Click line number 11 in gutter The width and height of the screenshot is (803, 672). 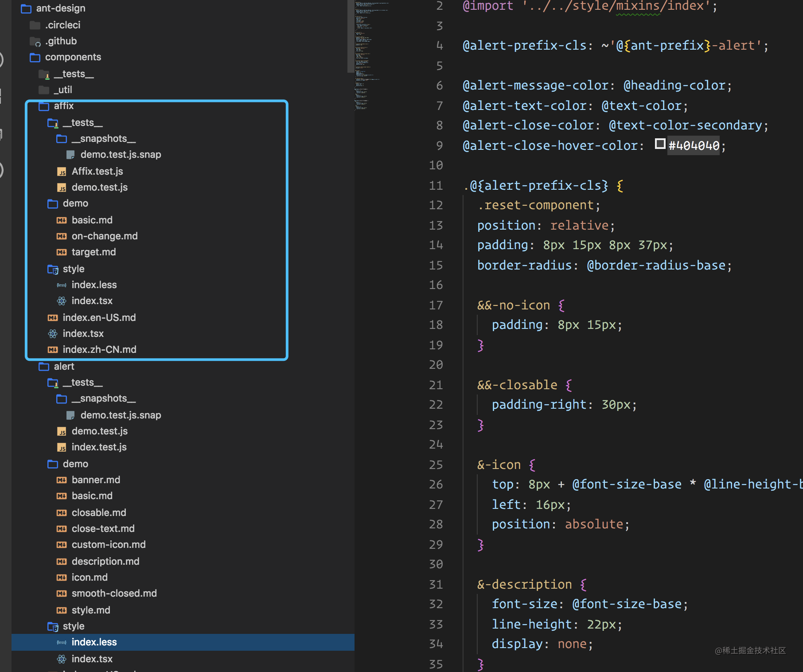click(436, 185)
